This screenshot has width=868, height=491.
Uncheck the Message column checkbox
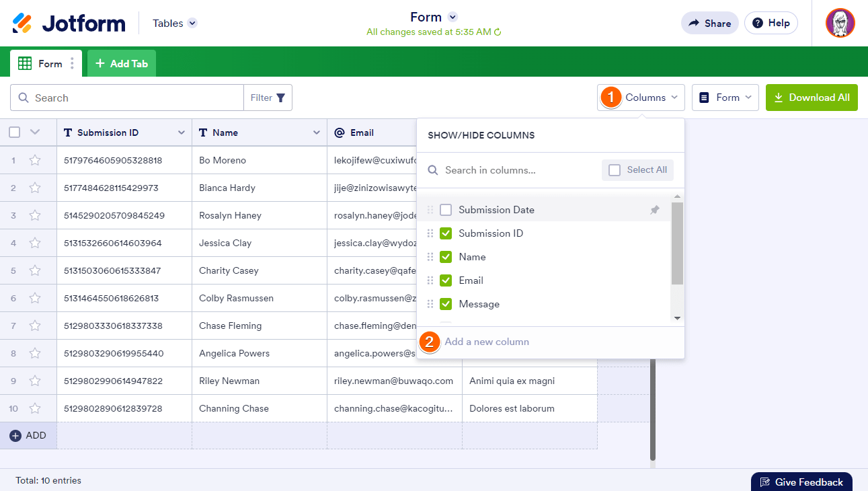click(x=446, y=304)
